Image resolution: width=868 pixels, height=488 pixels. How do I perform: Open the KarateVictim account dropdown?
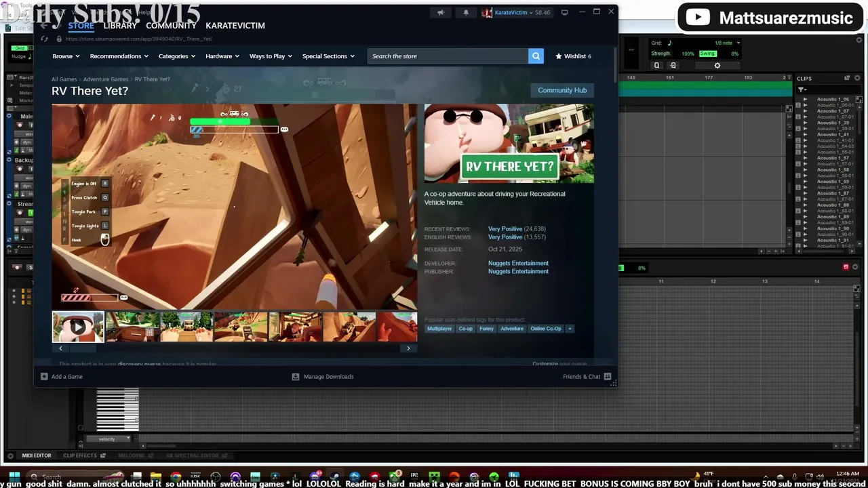(x=516, y=12)
